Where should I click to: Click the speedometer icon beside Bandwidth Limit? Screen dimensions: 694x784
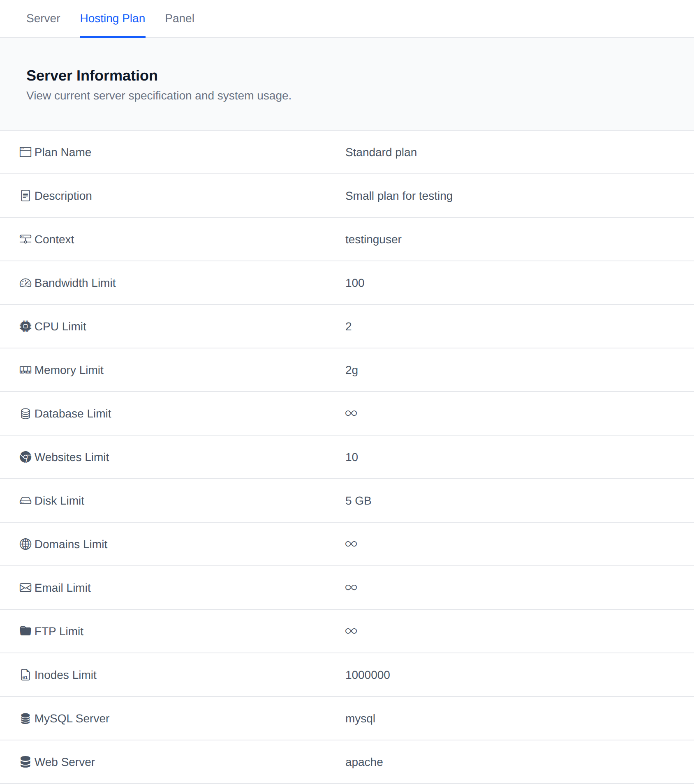tap(25, 283)
